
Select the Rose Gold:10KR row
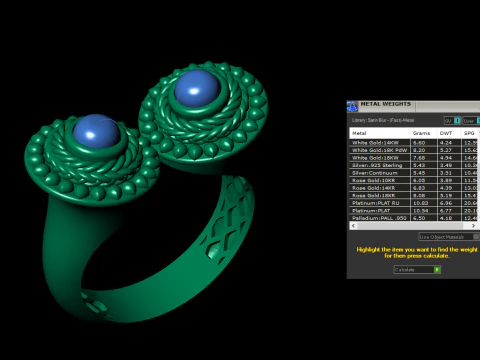(414, 180)
